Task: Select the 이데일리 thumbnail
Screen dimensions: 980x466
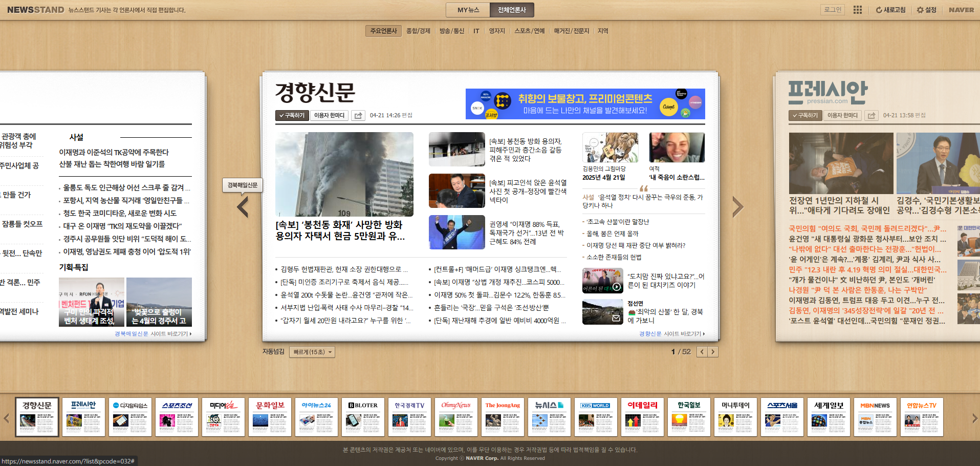Action: [x=642, y=417]
